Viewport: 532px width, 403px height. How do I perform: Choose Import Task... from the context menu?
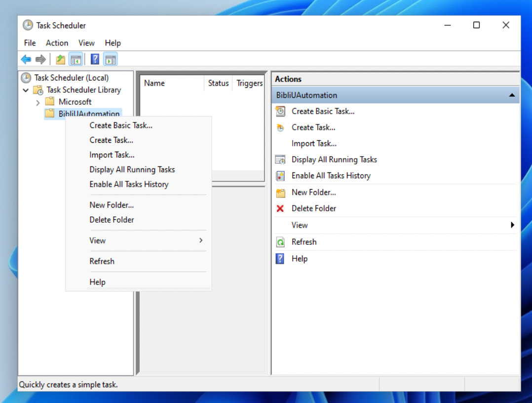pyautogui.click(x=112, y=155)
